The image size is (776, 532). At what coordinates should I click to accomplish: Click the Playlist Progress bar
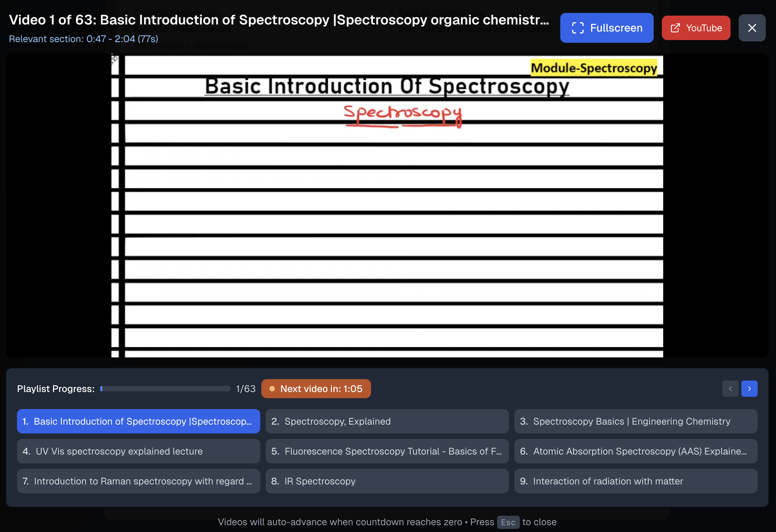click(165, 389)
